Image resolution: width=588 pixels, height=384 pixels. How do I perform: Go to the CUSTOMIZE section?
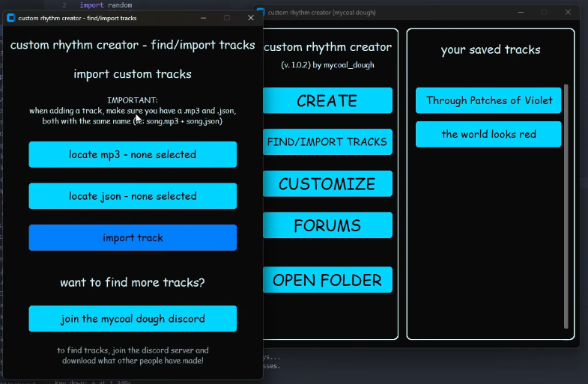click(x=328, y=183)
